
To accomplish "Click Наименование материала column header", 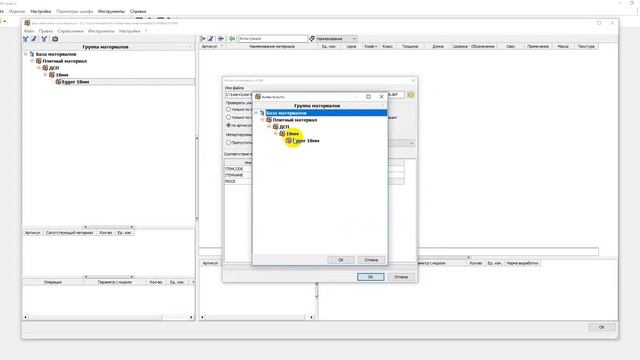I will tap(271, 46).
